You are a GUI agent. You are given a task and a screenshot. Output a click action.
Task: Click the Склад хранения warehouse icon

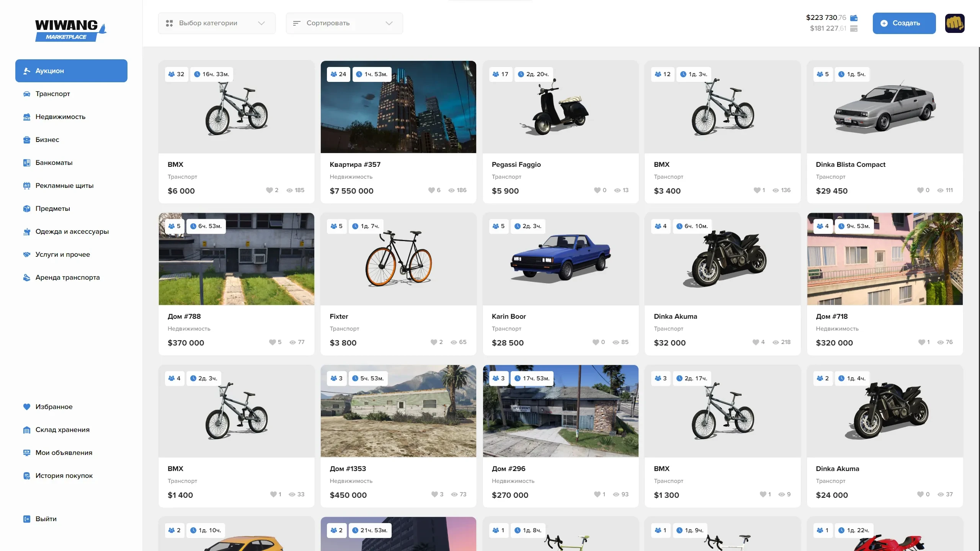27,430
